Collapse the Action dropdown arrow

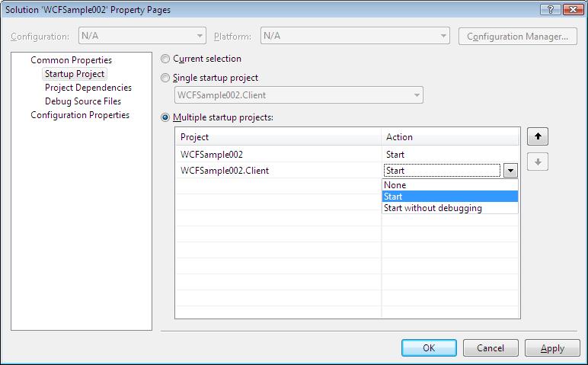510,171
